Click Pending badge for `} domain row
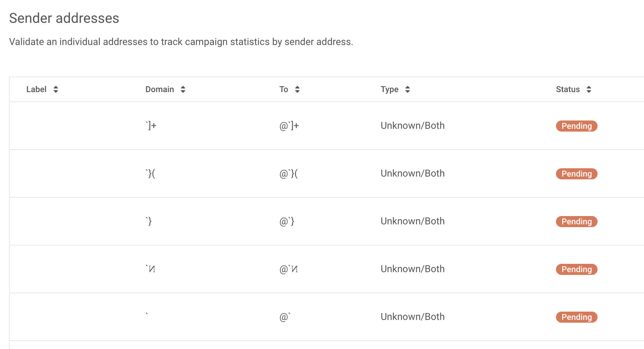This screenshot has width=644, height=349. 576,222
